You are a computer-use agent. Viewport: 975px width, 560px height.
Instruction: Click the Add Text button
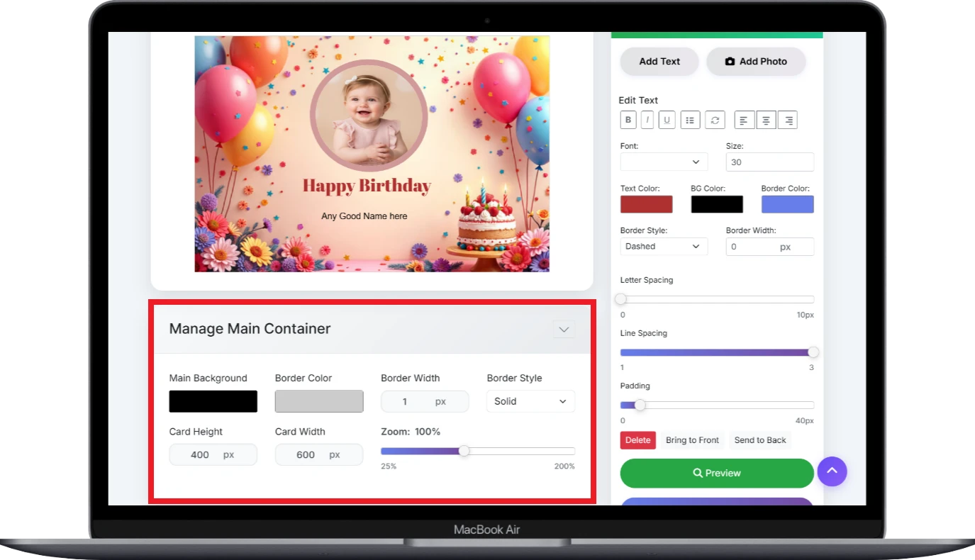pyautogui.click(x=659, y=62)
